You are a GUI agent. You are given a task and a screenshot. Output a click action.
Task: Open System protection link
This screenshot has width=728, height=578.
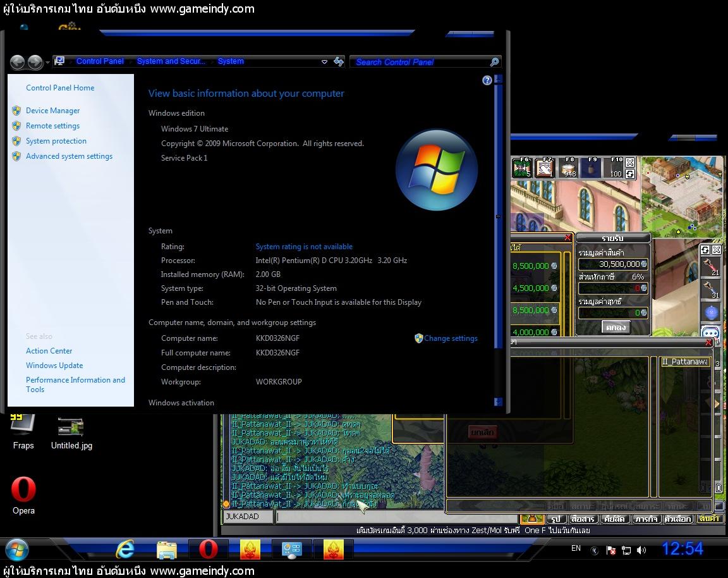(x=56, y=141)
